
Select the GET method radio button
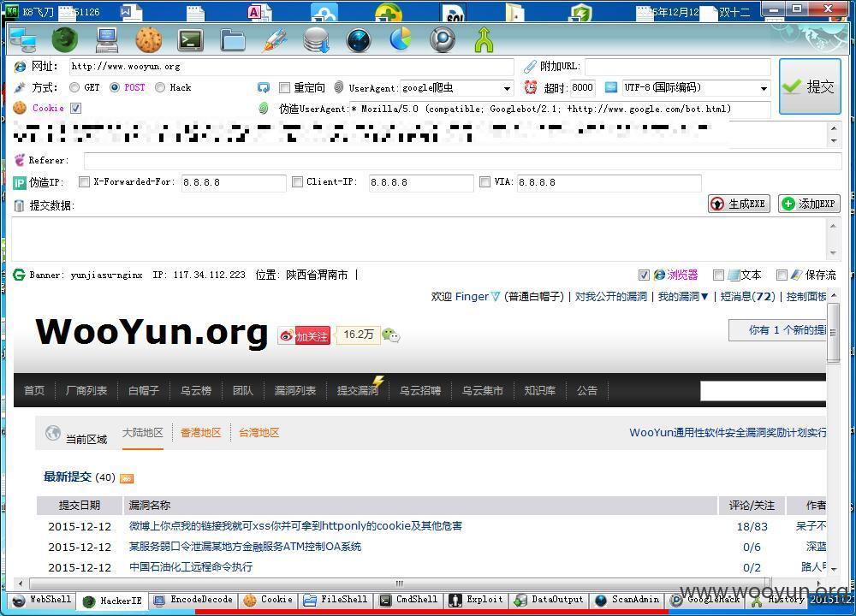[x=74, y=87]
